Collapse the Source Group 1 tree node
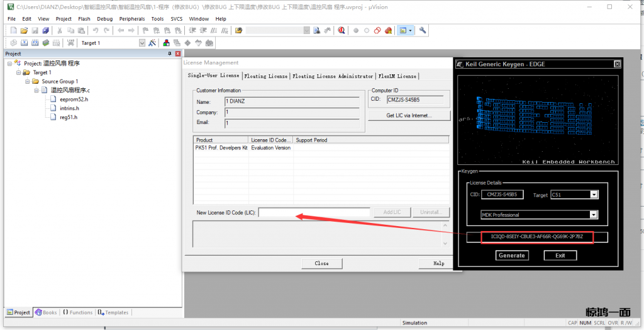The width and height of the screenshot is (644, 330). coord(28,81)
